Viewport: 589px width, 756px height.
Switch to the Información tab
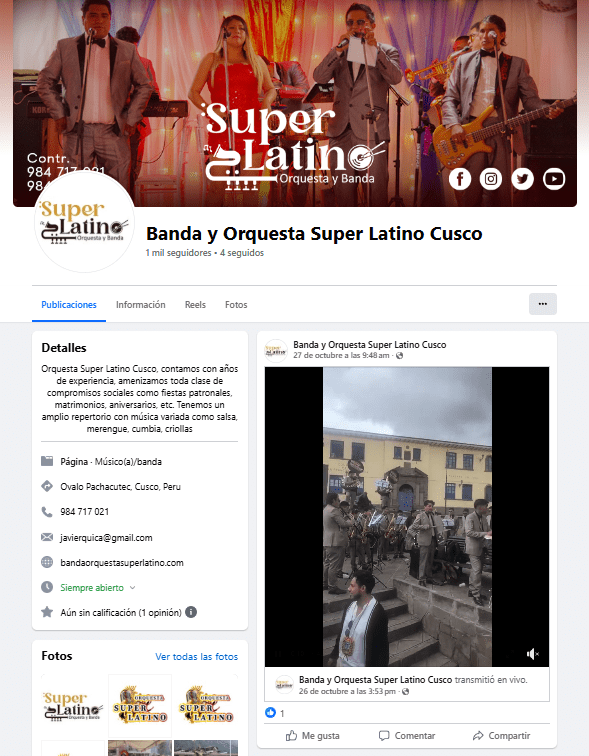141,305
